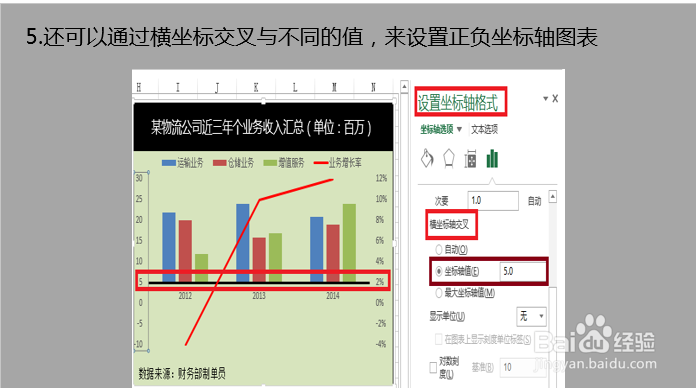Select column header K
The height and width of the screenshot is (388, 696).
(256, 87)
